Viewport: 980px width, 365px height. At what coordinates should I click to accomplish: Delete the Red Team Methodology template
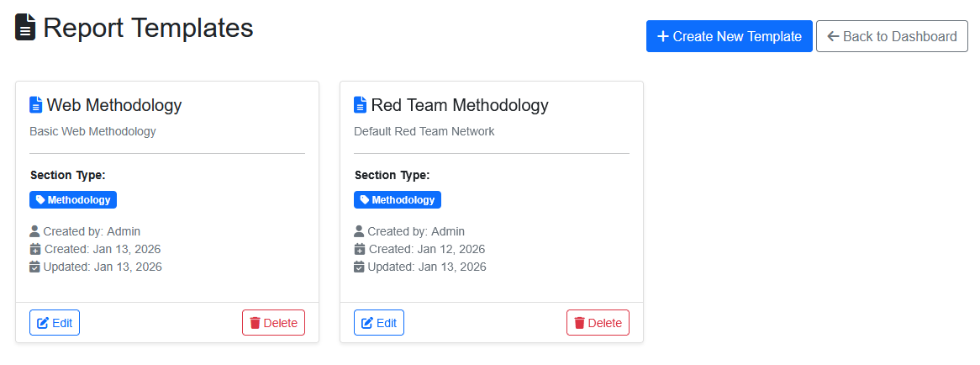click(598, 323)
